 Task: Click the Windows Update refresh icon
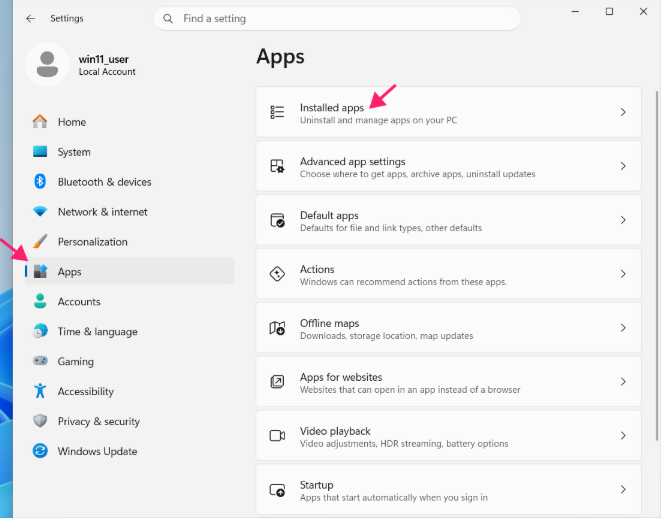click(40, 451)
